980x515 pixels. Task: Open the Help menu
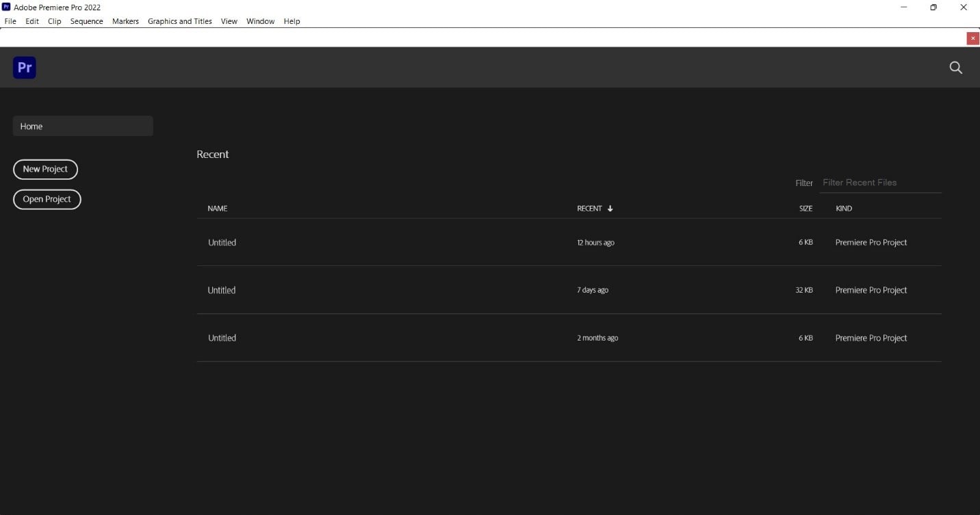[292, 21]
